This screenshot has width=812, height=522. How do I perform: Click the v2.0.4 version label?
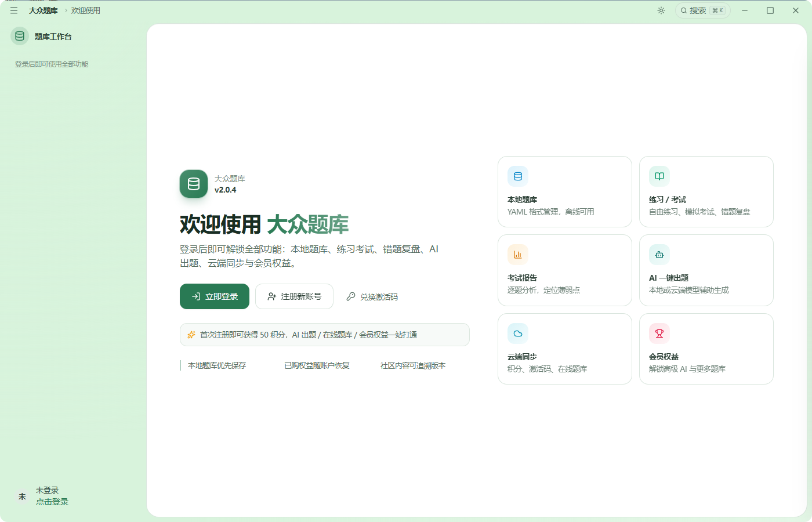226,190
